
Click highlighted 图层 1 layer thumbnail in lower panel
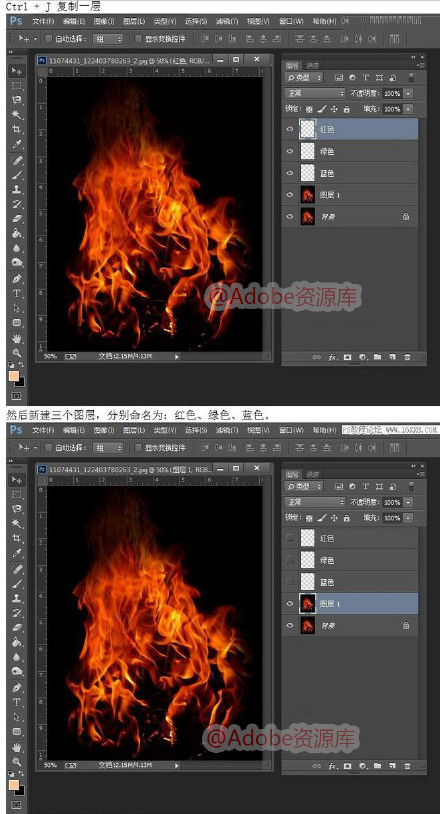click(x=308, y=604)
